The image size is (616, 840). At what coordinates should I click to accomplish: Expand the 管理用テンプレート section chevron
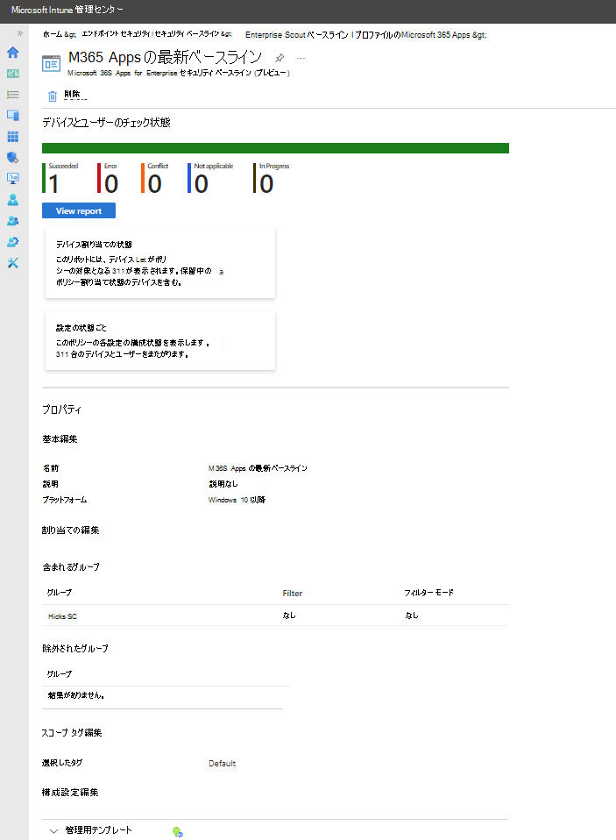[53, 831]
